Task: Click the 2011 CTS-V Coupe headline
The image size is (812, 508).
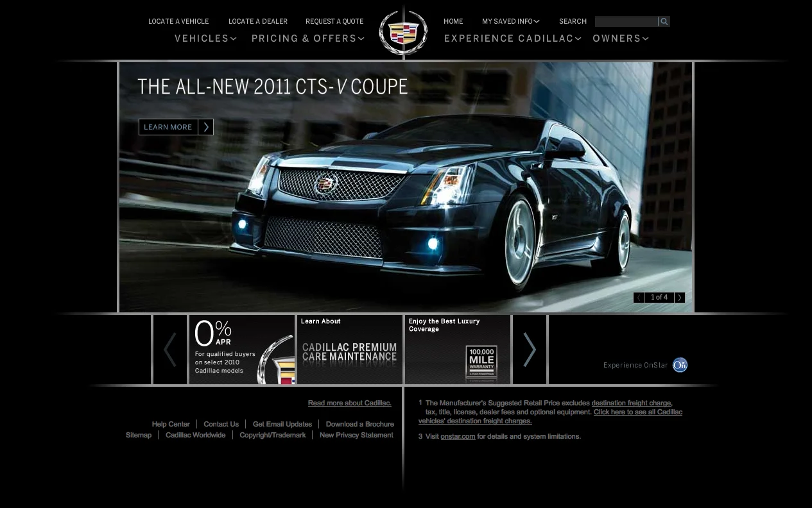Action: (272, 87)
